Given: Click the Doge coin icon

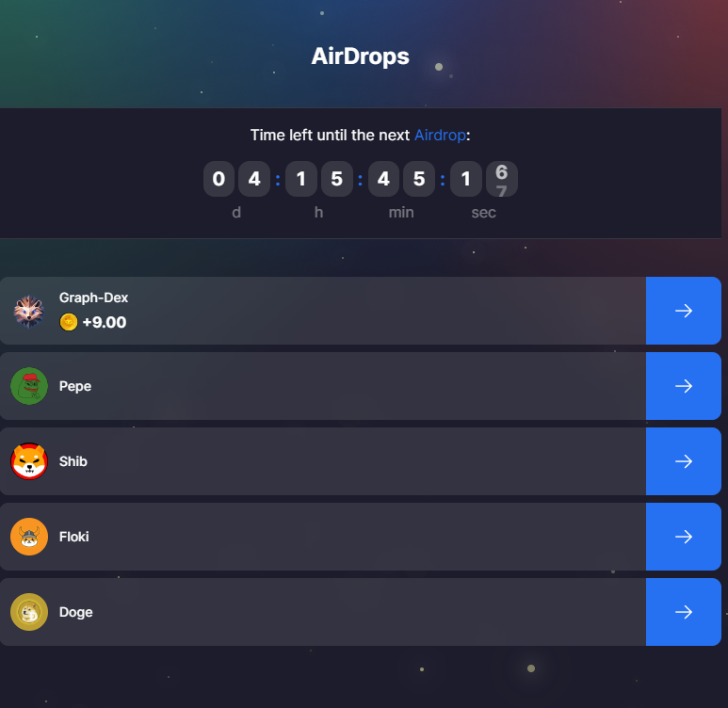Looking at the screenshot, I should tap(29, 612).
